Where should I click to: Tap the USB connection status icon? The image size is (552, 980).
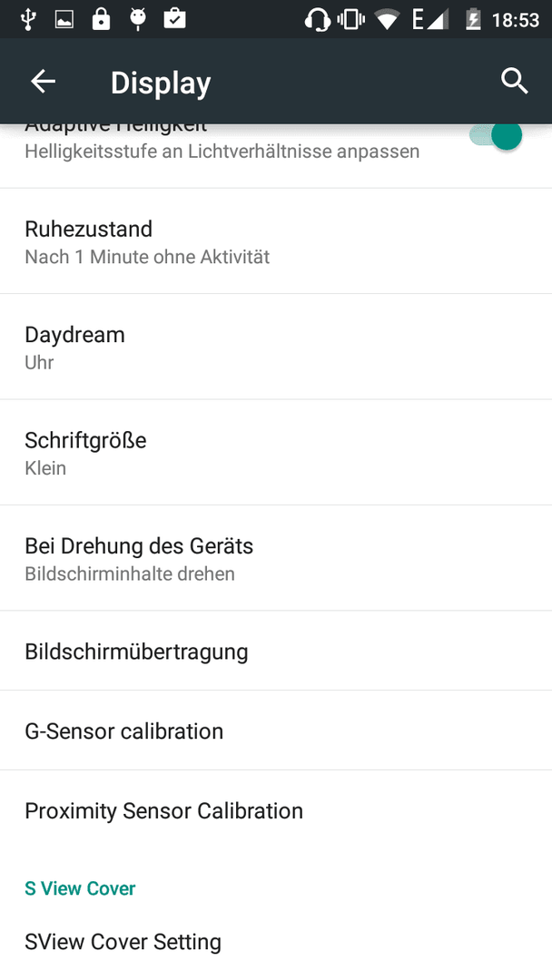pyautogui.click(x=27, y=19)
